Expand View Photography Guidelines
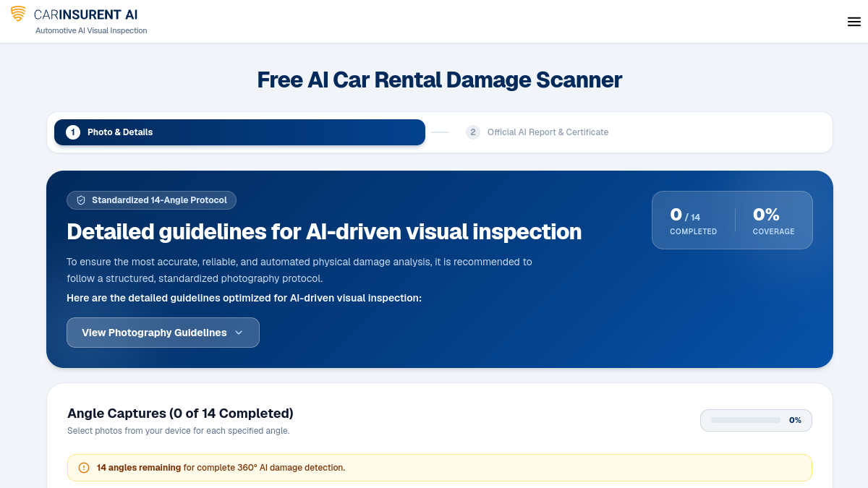The image size is (868, 488). tap(163, 333)
